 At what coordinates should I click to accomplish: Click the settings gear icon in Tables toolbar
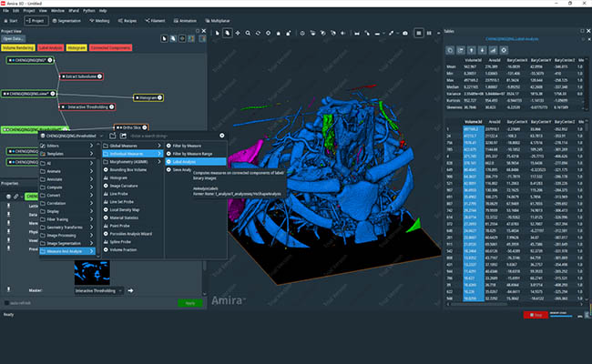[504, 50]
